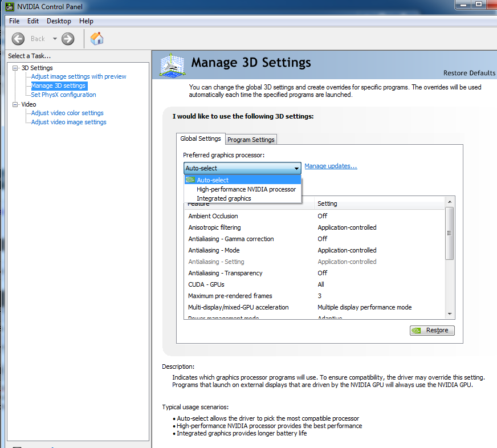Open the Edit menu
This screenshot has width=497, height=448.
33,21
